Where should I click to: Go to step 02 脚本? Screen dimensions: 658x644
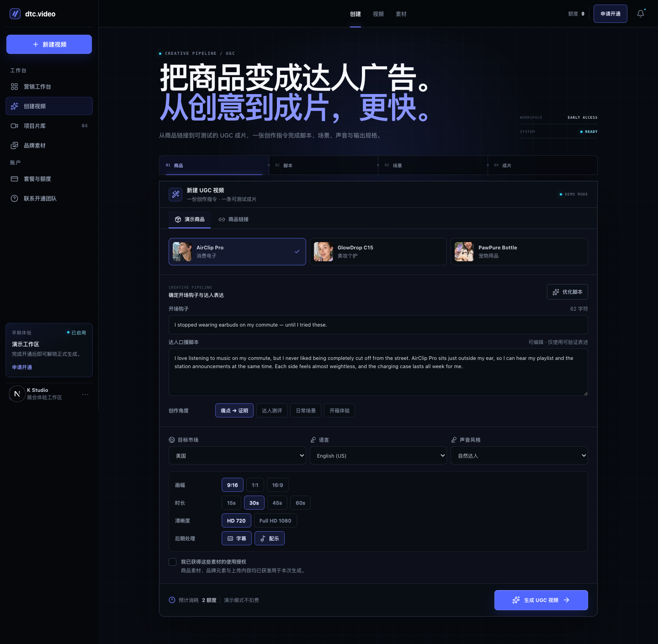tap(324, 165)
